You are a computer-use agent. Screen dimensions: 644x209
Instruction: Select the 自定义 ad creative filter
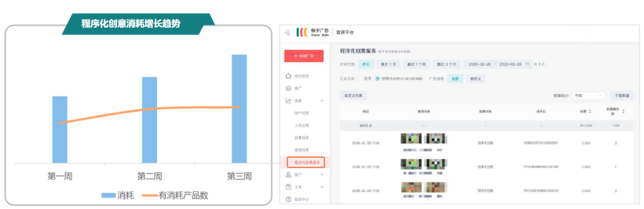[476, 78]
